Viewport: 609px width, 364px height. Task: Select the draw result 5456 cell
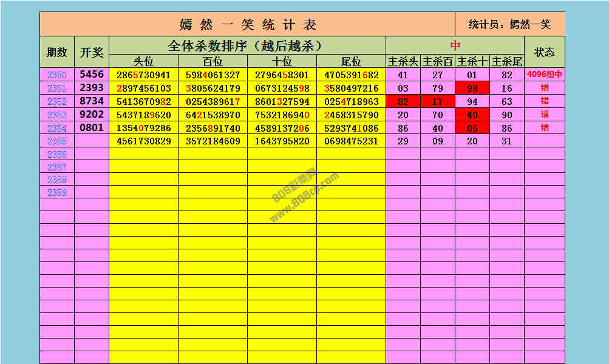(92, 75)
